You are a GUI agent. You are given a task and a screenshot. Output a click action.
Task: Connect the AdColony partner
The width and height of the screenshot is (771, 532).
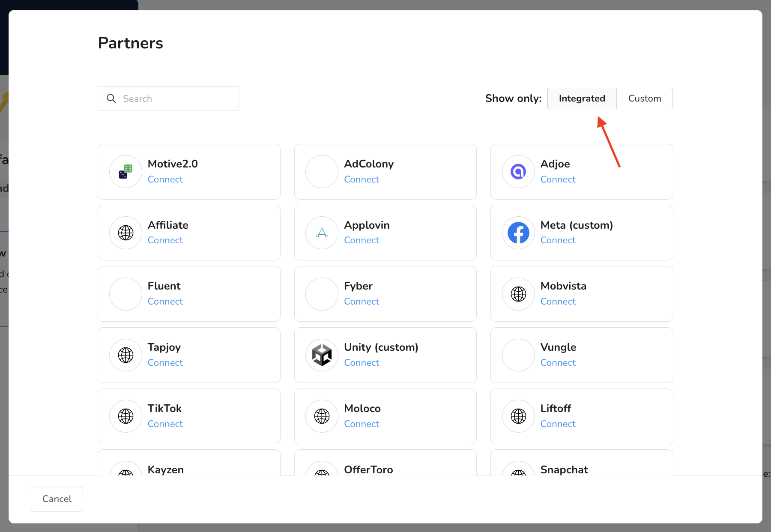[362, 179]
